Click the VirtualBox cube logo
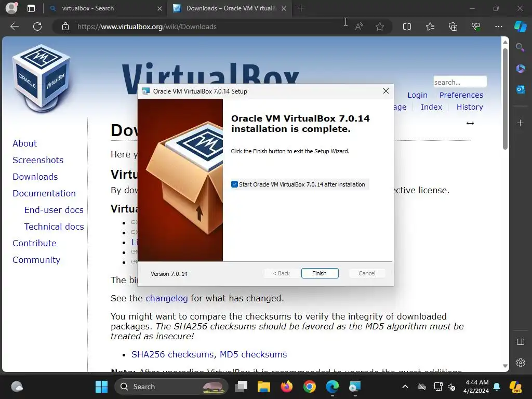 [42, 78]
